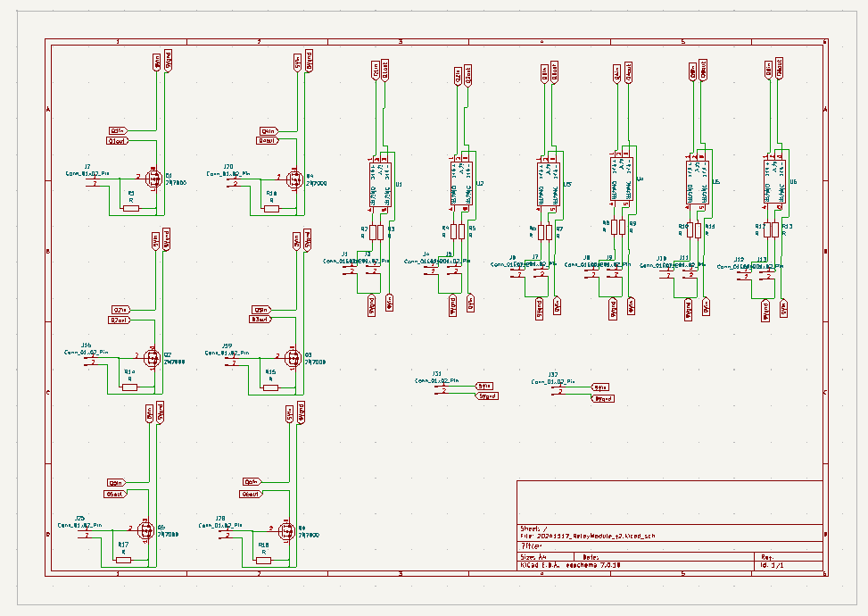The width and height of the screenshot is (868, 616).
Task: Pick the Q3 transistor symbol
Action: (x=290, y=358)
